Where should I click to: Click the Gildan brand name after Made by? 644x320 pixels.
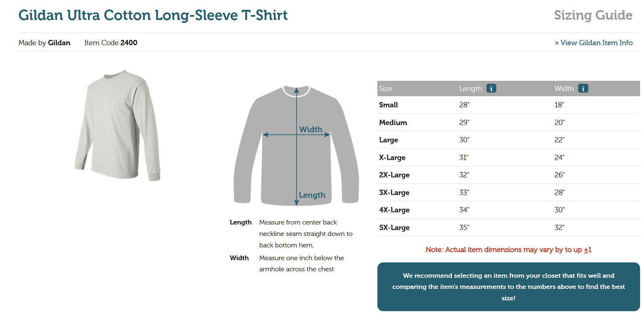point(59,43)
